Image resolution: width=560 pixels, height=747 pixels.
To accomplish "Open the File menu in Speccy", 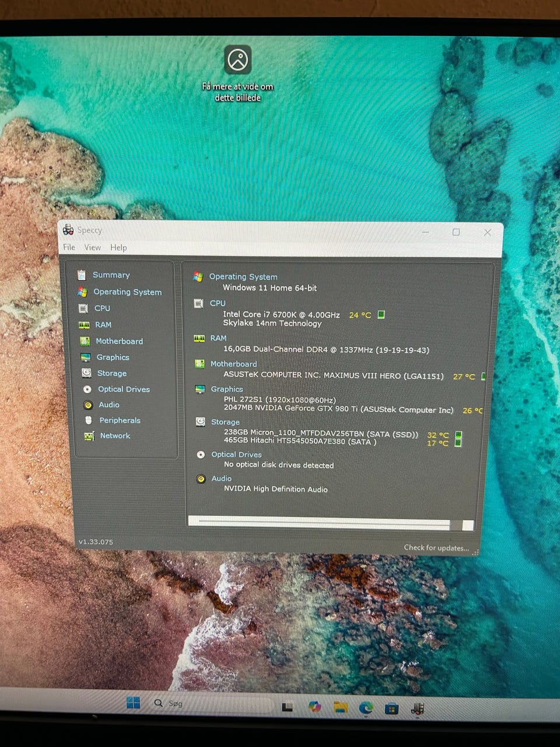I will 69,247.
